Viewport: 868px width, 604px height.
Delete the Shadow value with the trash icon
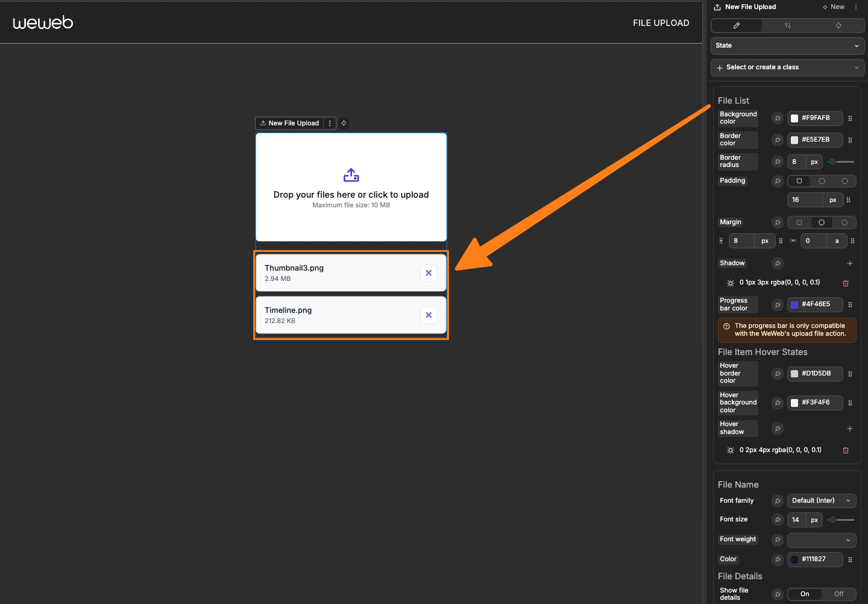[846, 283]
